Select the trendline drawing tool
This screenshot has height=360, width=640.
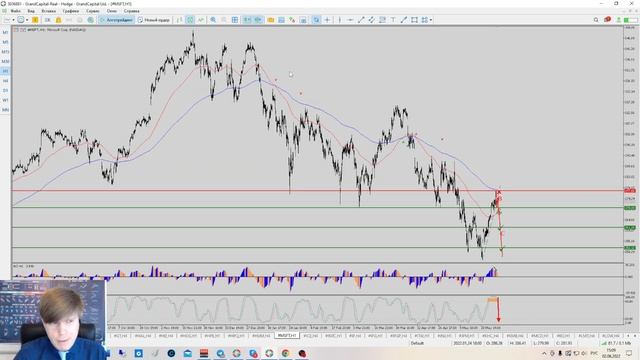coord(360,20)
